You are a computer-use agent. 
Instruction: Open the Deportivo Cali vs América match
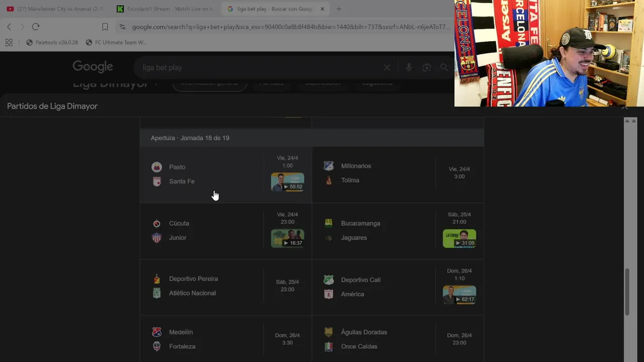tap(398, 287)
